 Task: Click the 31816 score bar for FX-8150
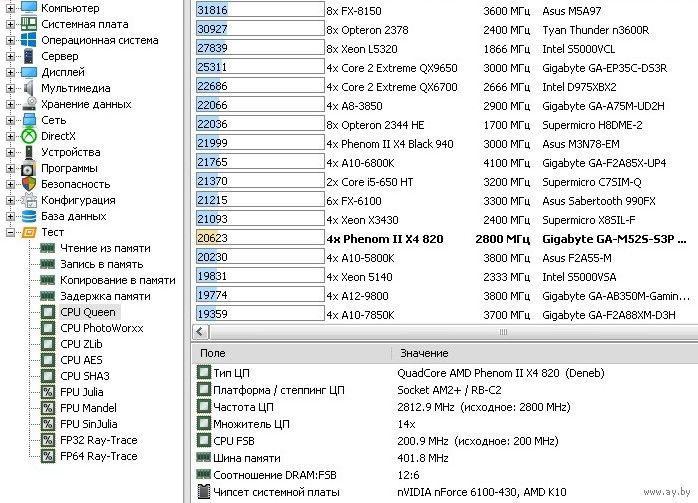click(260, 10)
